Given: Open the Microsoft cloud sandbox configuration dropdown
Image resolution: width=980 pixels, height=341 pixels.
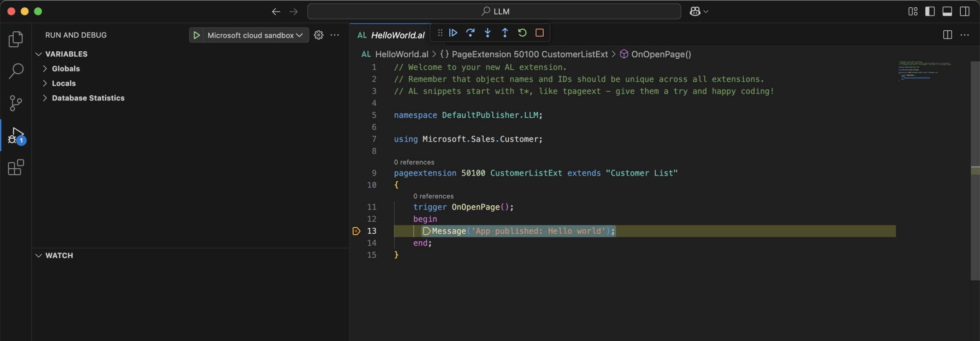Looking at the screenshot, I should pos(255,35).
